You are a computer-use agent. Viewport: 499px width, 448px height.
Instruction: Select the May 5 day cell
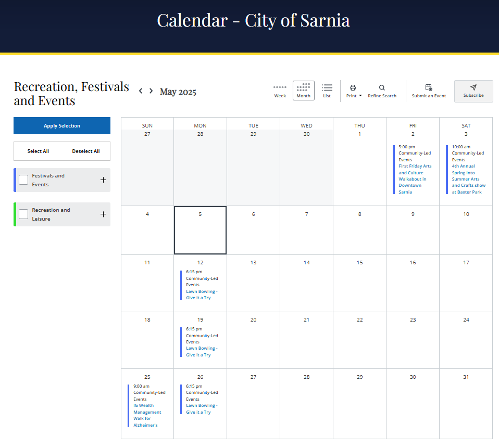(x=200, y=230)
